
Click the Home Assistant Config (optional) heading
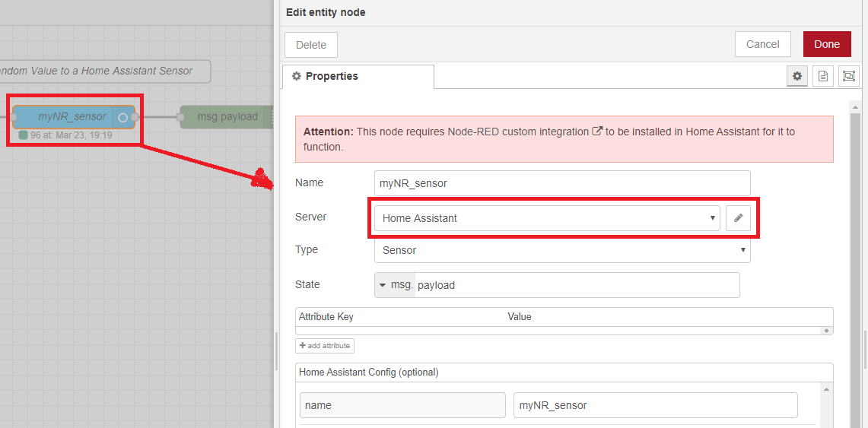[x=369, y=373]
